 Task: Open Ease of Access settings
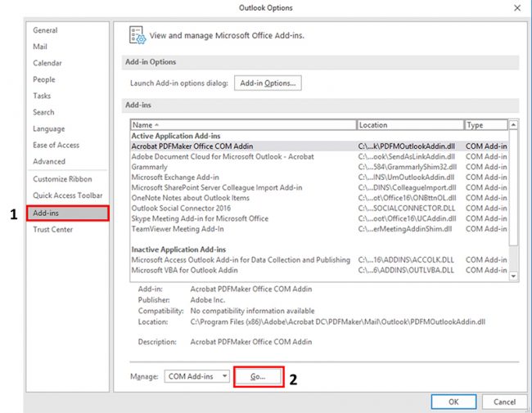[56, 145]
